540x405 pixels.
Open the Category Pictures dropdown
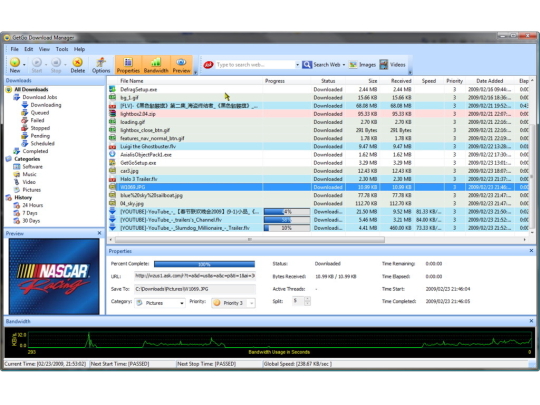click(160, 303)
